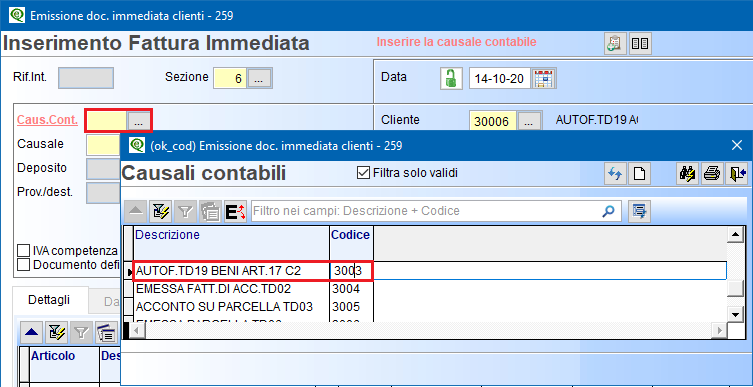Open the Caus.Cont. lookup ellipsis button

click(x=139, y=121)
